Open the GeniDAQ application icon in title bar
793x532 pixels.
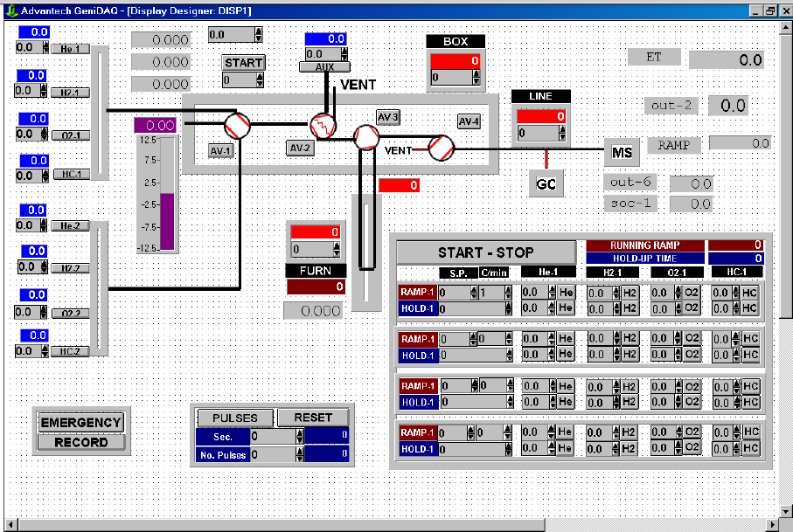click(x=11, y=10)
